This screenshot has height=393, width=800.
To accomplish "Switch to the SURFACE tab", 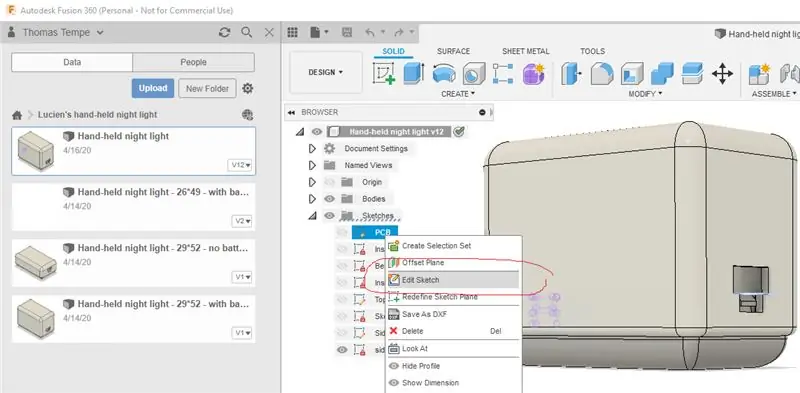I will point(454,51).
